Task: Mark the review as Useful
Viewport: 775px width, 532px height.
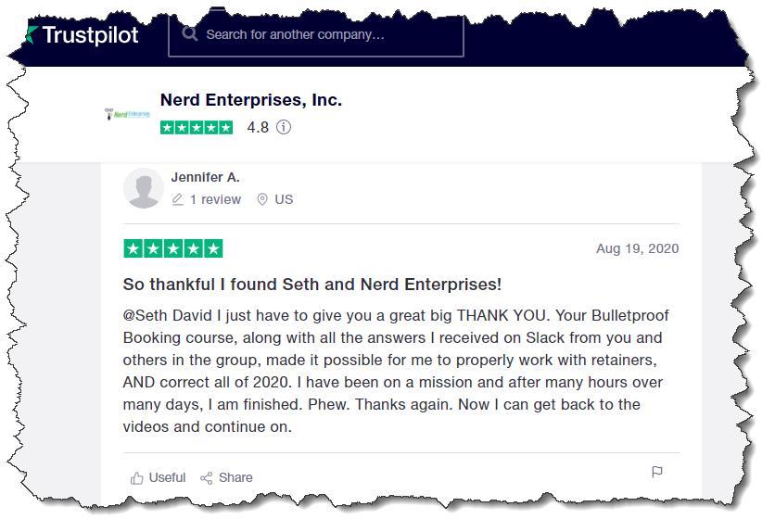Action: [x=159, y=477]
